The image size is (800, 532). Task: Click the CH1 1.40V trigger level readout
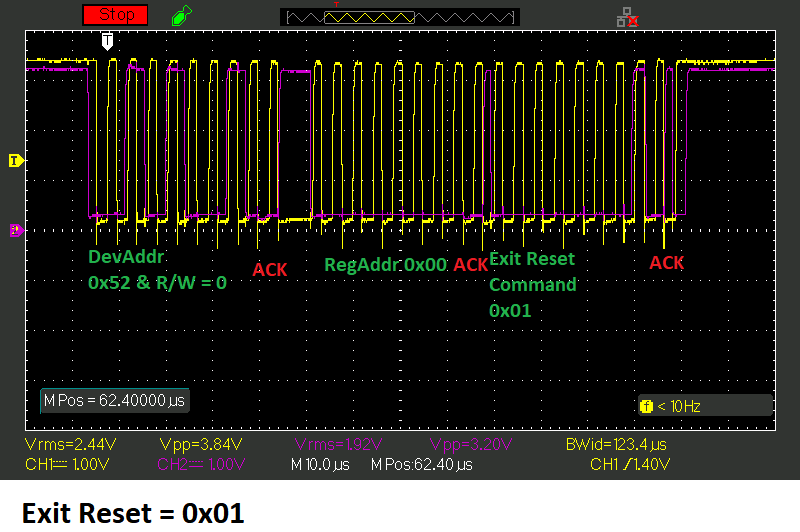630,464
